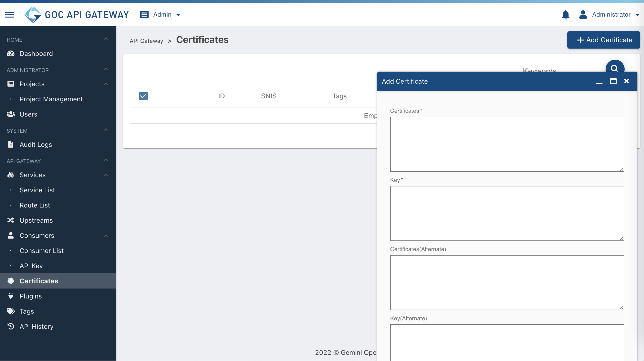Click the SNIS column header
644x361 pixels.
click(x=269, y=96)
